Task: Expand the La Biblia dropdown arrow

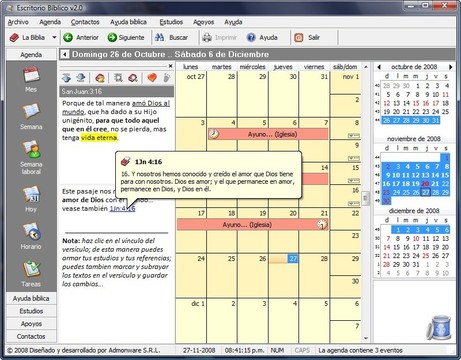Action: click(54, 37)
